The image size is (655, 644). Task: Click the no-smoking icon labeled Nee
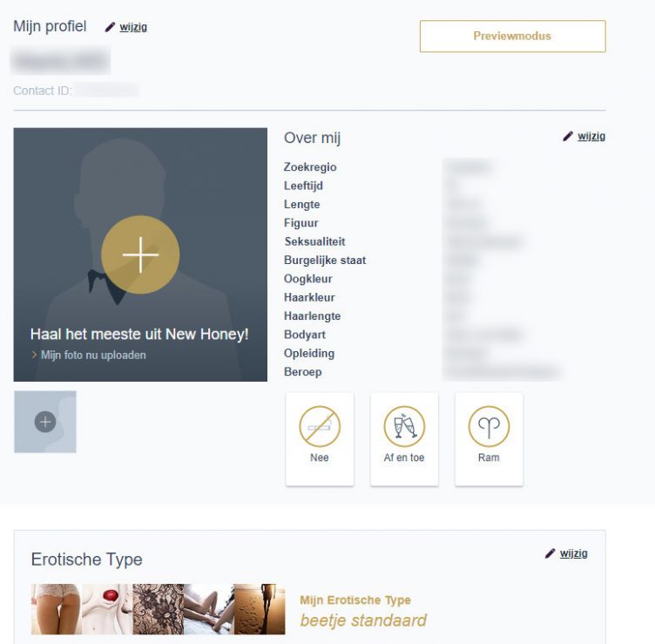click(x=320, y=427)
